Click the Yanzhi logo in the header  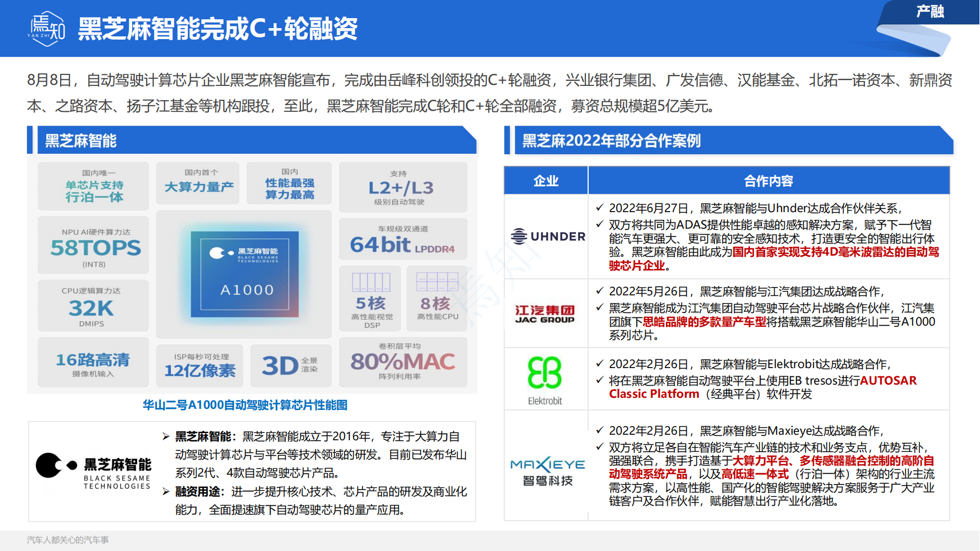(x=46, y=29)
